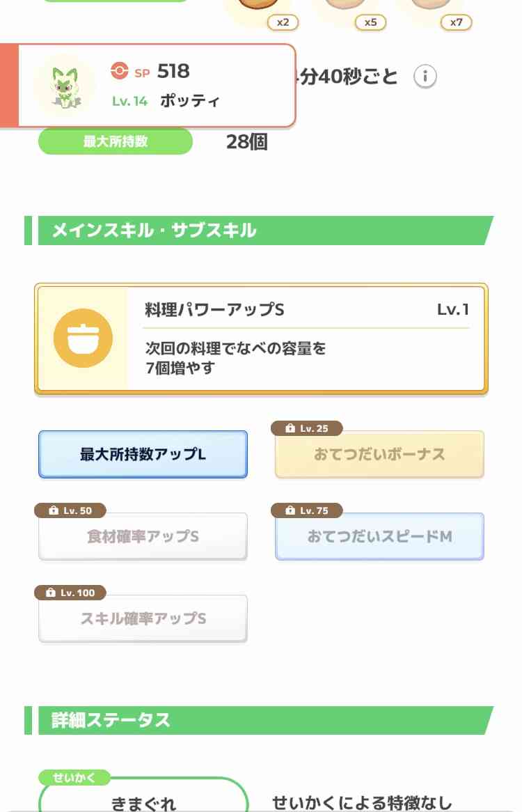Open the locked おてつだいスピードM sub skill

pyautogui.click(x=379, y=536)
